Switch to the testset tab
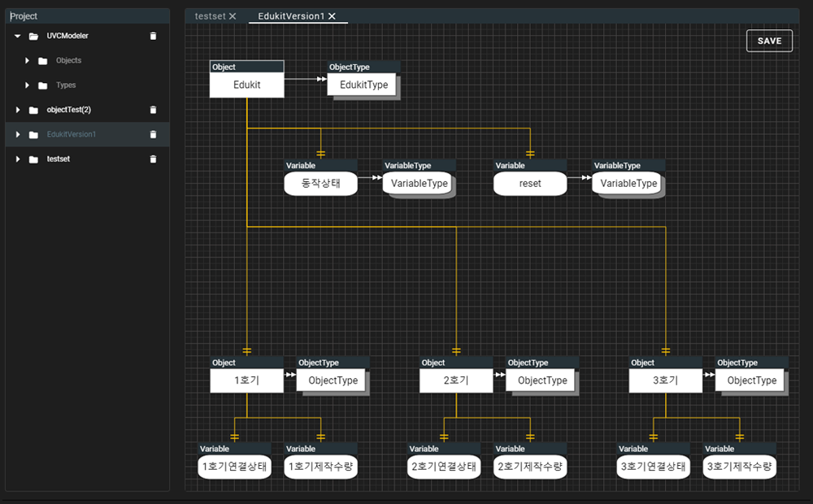813x504 pixels. pyautogui.click(x=210, y=16)
